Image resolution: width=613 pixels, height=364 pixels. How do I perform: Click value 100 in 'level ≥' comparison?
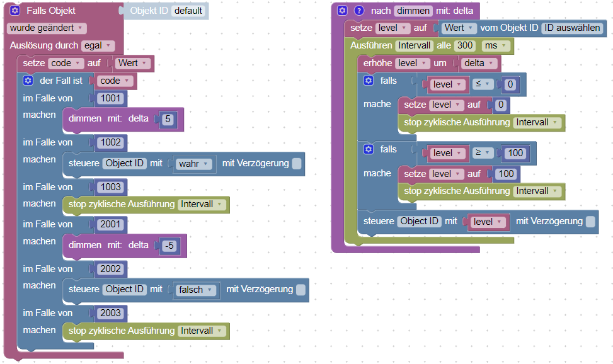pyautogui.click(x=515, y=153)
